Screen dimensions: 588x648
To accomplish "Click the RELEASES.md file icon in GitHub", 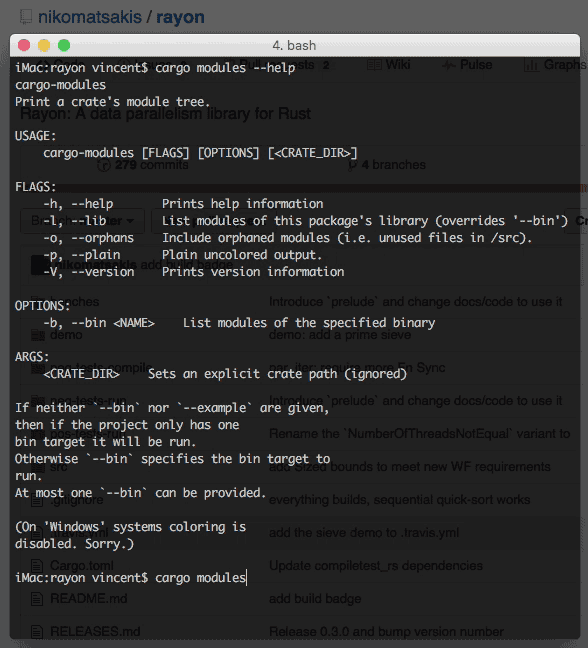I will pyautogui.click(x=37, y=632).
